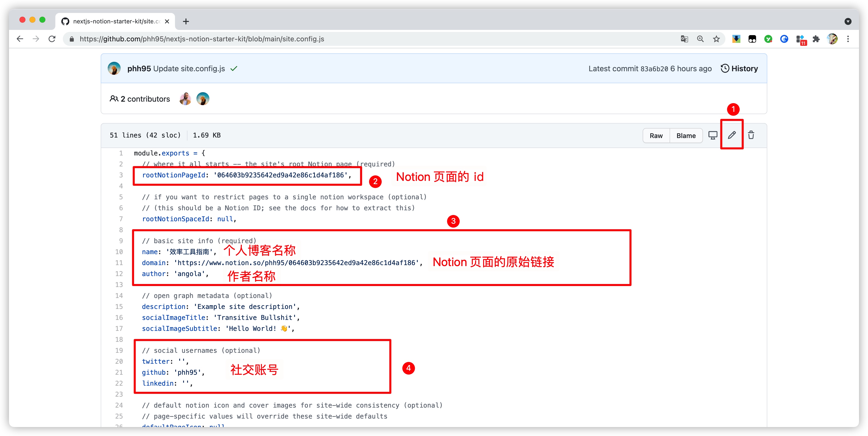
Task: Open a new browser tab
Action: pyautogui.click(x=186, y=21)
